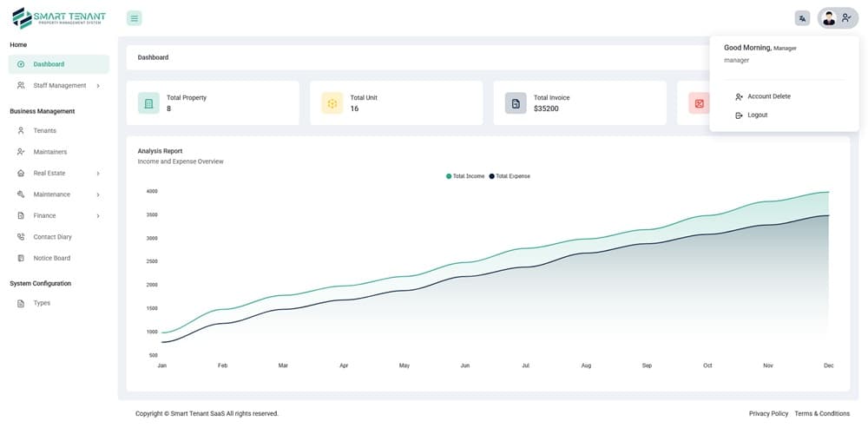Click the Real Estate house icon
Screen dimensions: 868x428
(21, 174)
